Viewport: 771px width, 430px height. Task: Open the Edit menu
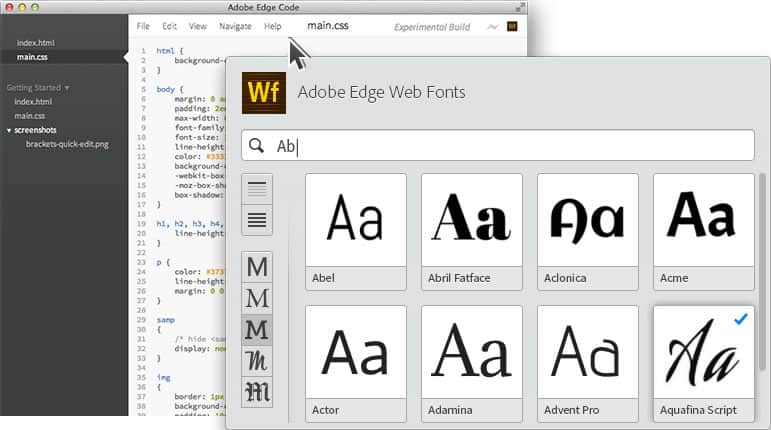169,26
